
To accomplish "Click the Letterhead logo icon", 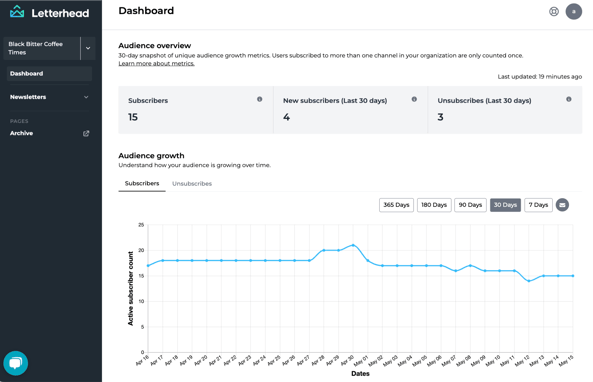I will point(17,12).
